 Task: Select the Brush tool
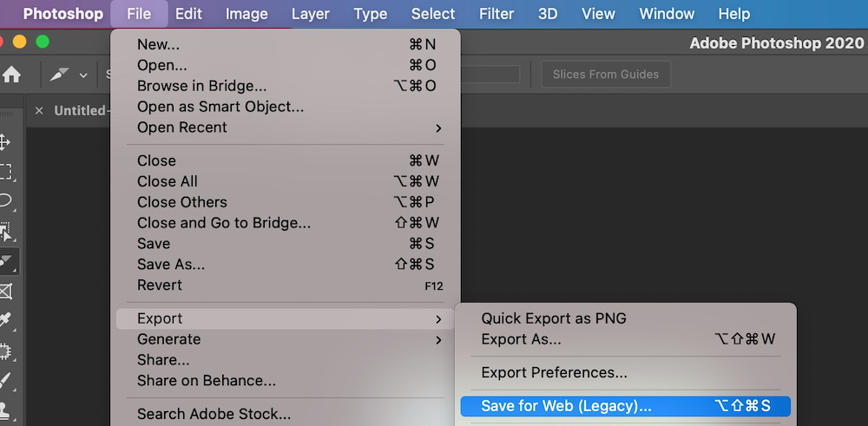[5, 380]
